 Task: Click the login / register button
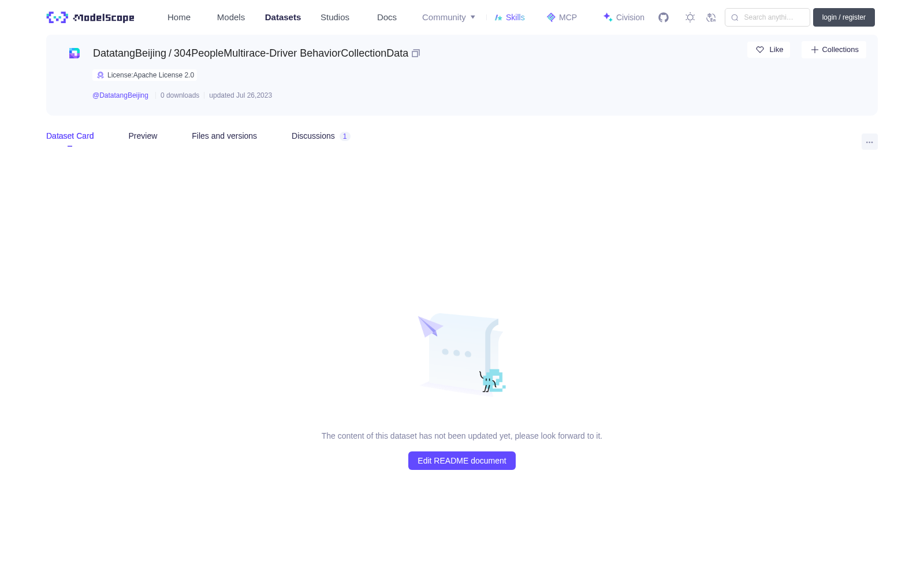click(844, 17)
